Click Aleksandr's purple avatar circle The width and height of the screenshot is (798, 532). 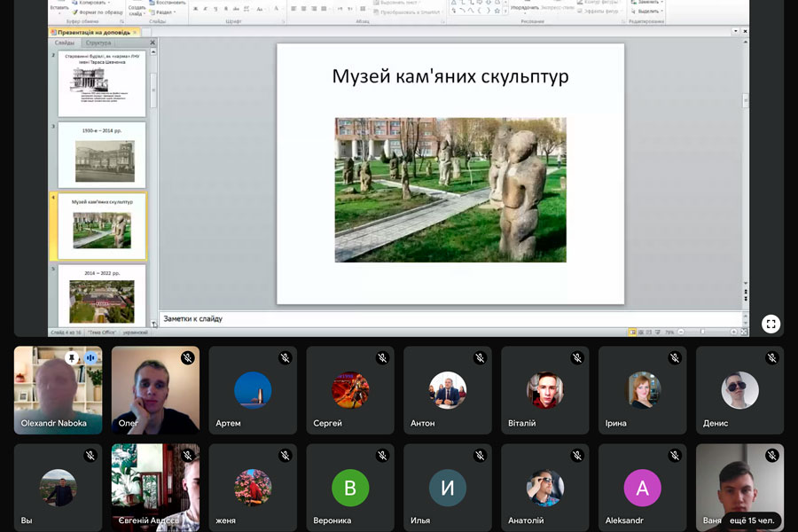pos(642,488)
